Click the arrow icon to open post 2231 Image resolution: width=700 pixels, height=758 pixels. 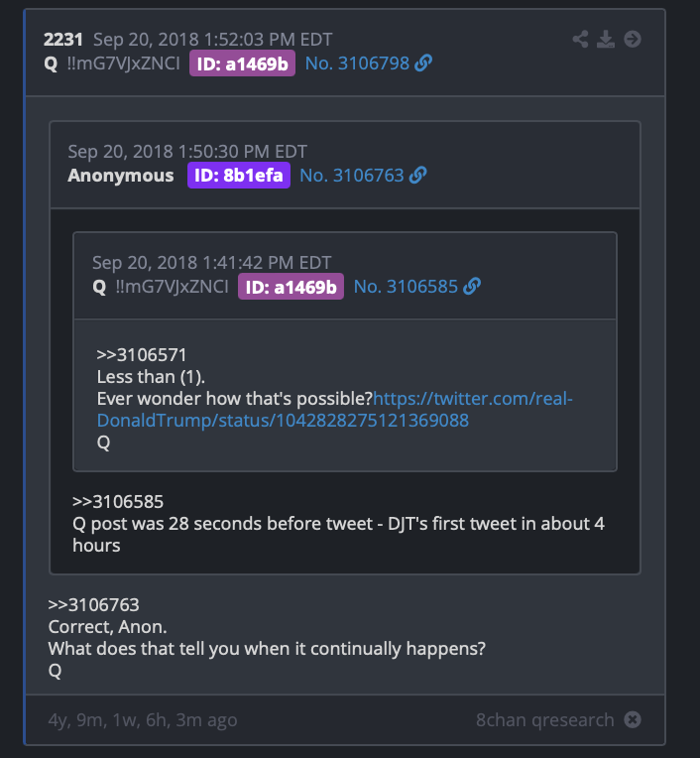[633, 39]
